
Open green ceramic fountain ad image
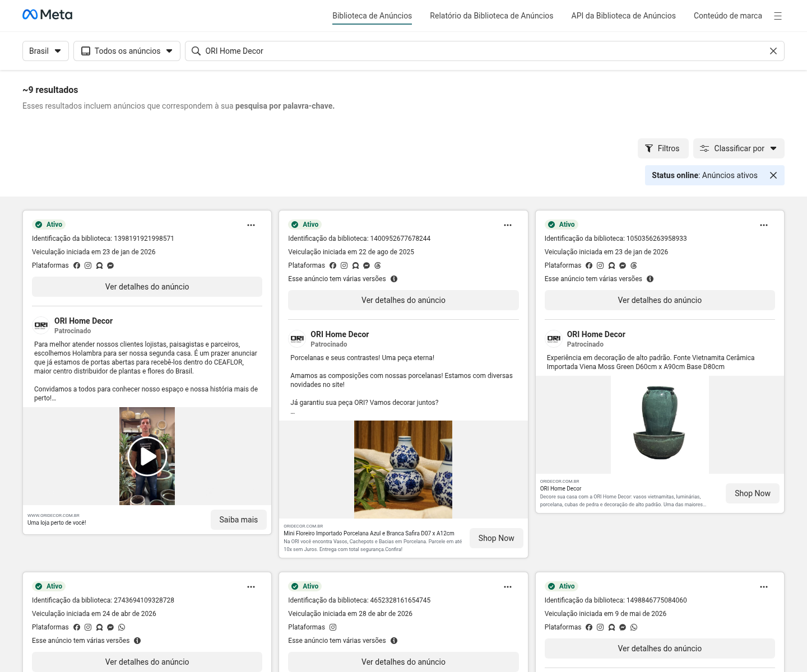coord(660,424)
